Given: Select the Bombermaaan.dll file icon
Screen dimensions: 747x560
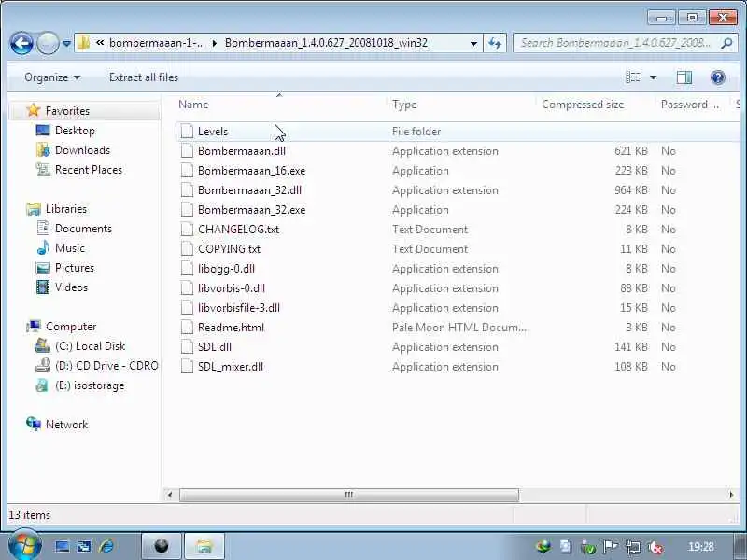Looking at the screenshot, I should coord(187,151).
